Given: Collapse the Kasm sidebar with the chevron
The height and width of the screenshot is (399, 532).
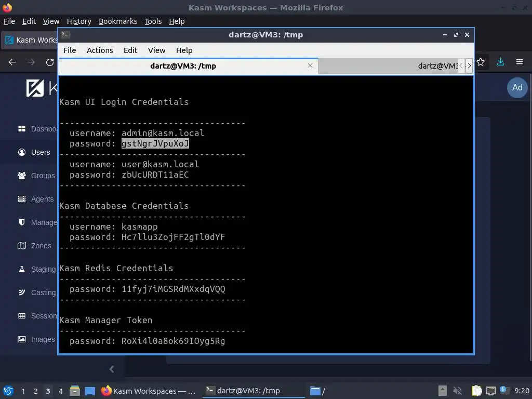Looking at the screenshot, I should [x=112, y=369].
